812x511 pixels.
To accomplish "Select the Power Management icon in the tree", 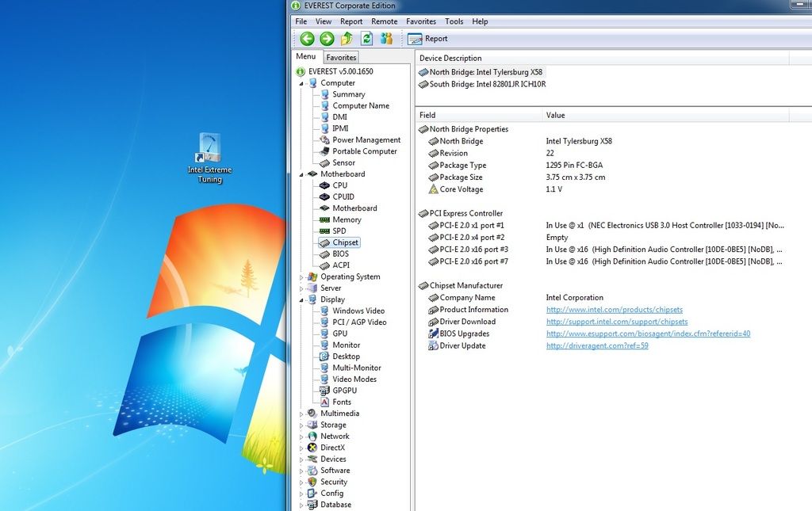I will click(324, 139).
